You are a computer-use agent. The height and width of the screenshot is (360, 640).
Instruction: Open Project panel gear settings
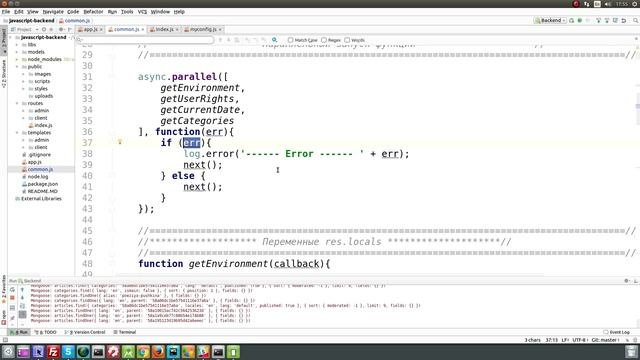(x=61, y=29)
